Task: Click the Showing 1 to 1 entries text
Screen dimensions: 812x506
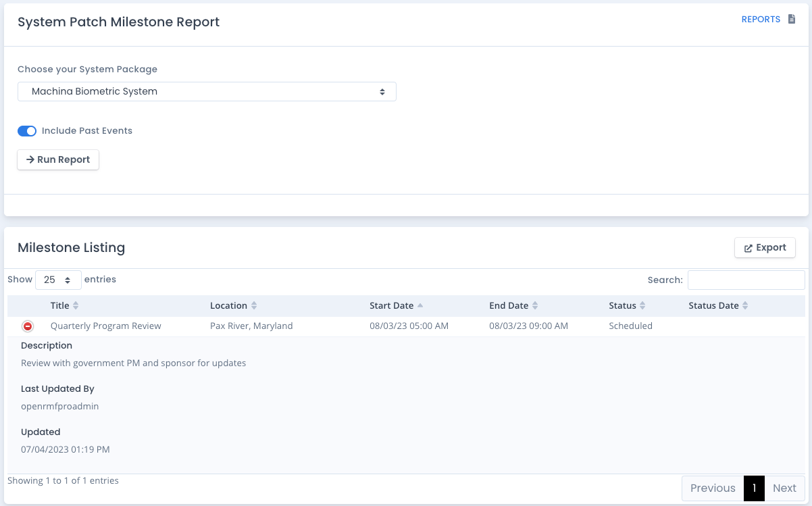Action: (63, 481)
